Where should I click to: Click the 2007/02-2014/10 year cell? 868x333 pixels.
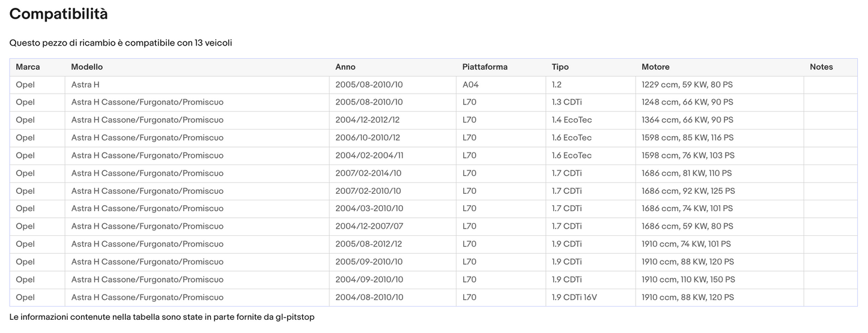(x=368, y=173)
